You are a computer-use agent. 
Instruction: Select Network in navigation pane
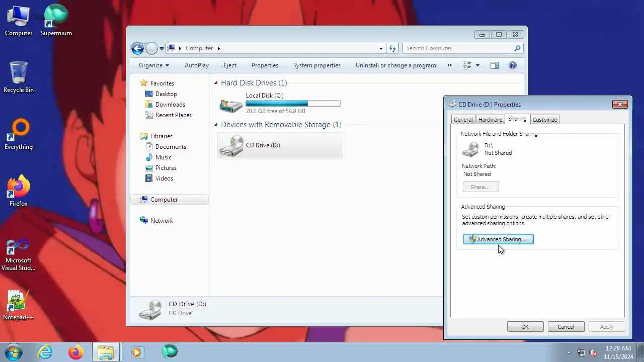(162, 221)
